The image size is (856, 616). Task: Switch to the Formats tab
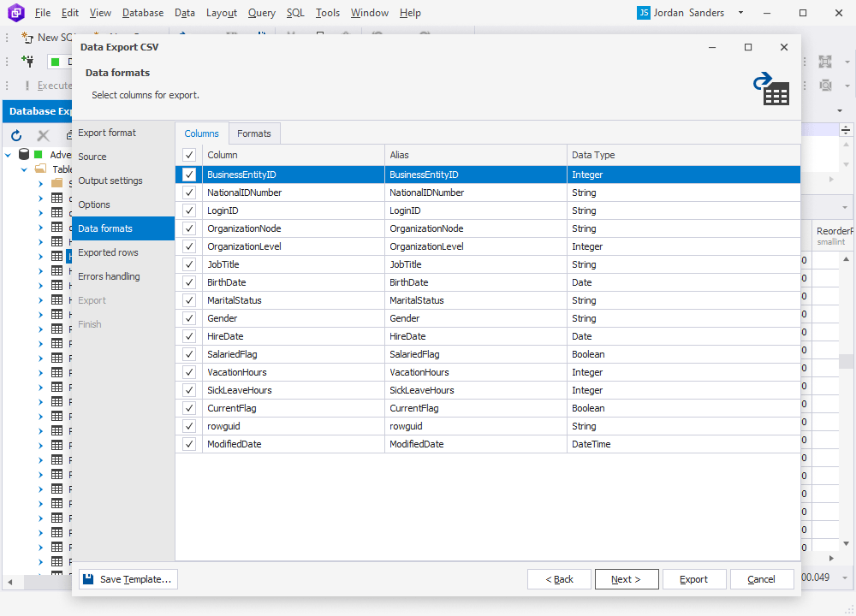(253, 133)
